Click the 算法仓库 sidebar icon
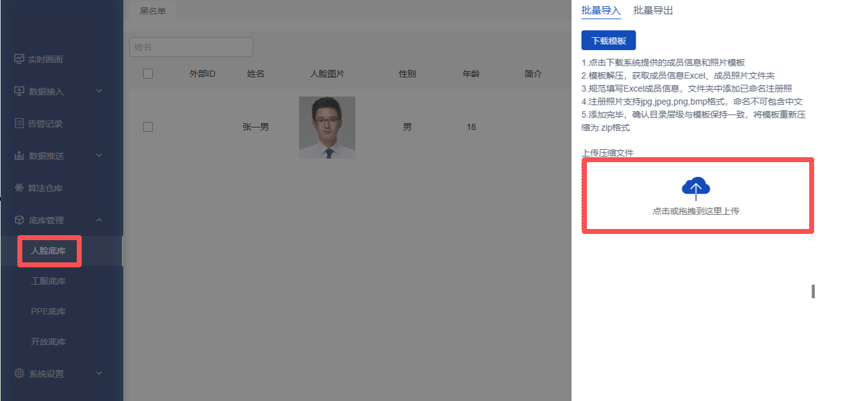 (19, 188)
